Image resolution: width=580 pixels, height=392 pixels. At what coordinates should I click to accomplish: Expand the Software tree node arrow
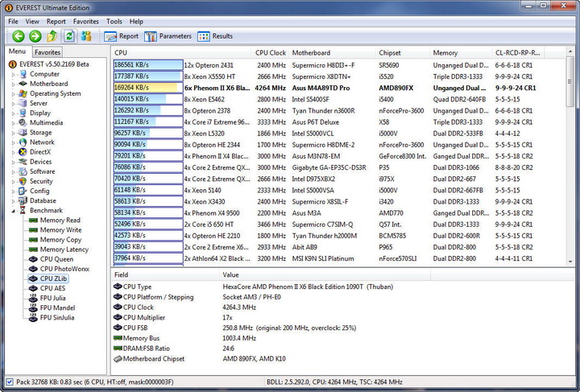pyautogui.click(x=14, y=171)
